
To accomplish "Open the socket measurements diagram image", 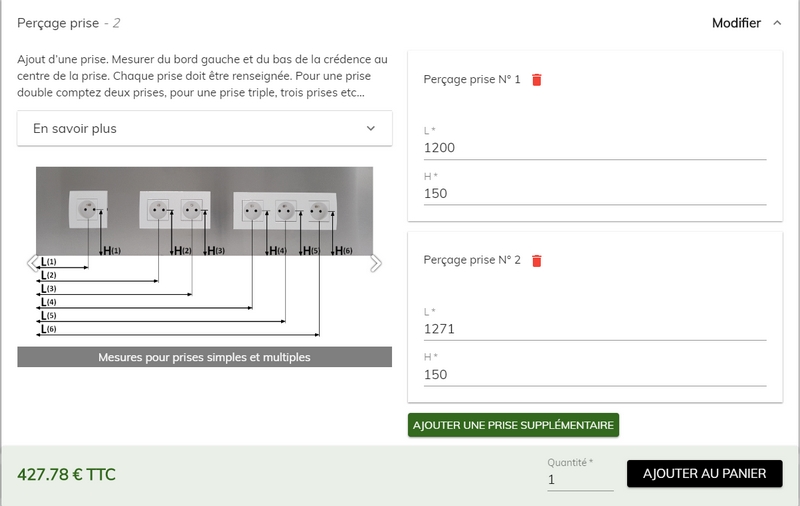I will [204, 252].
